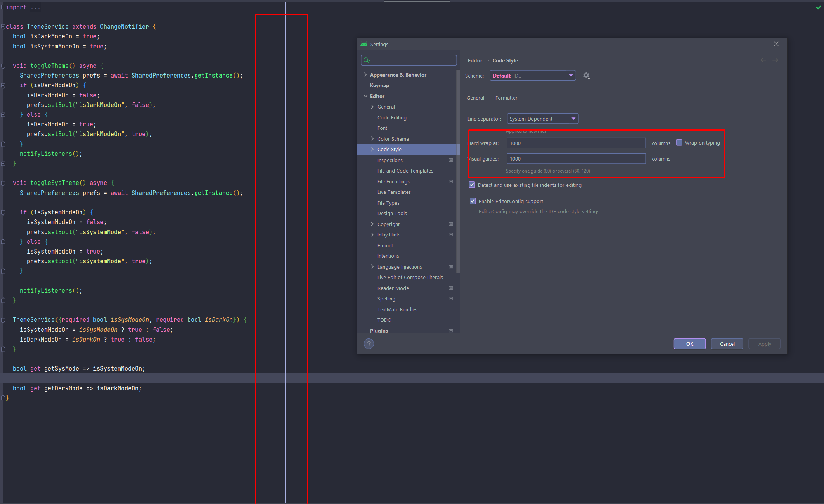Expand the General settings section

click(x=372, y=107)
